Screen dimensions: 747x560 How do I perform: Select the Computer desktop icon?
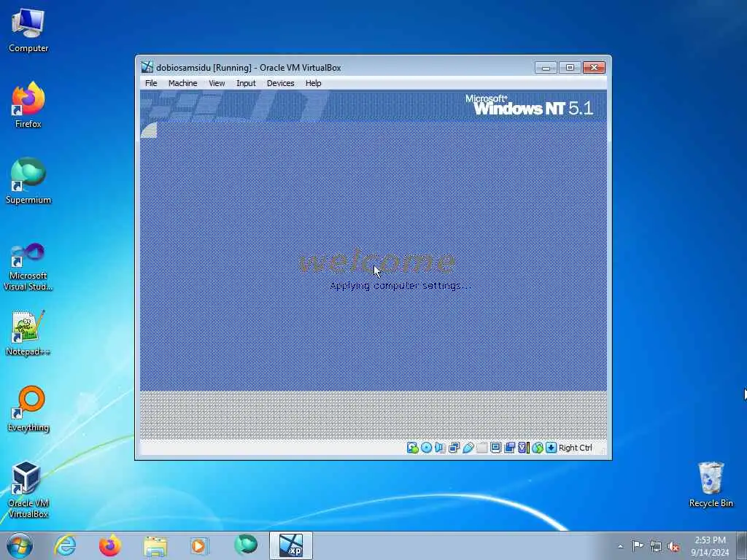coord(28,31)
